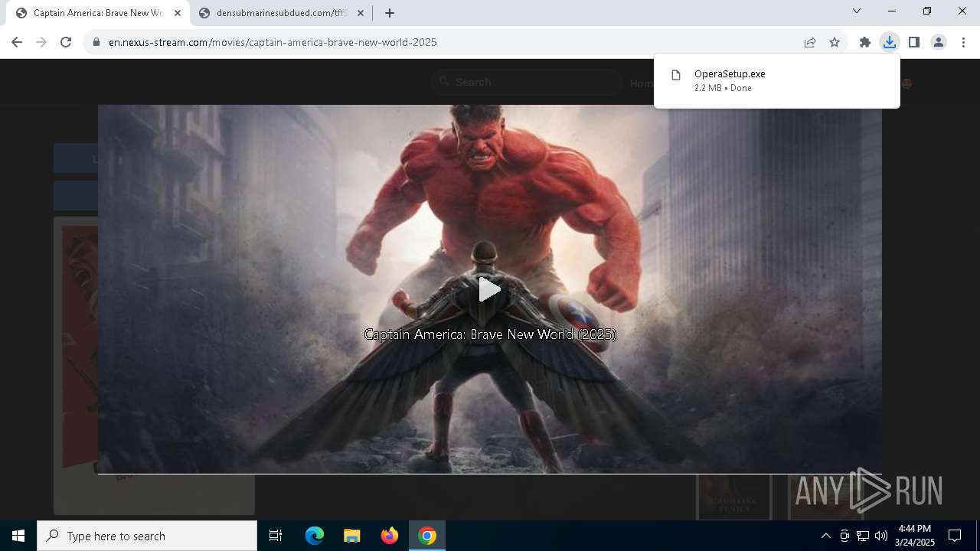Open the Chrome profile avatar
Screen dimensions: 980x551
(x=939, y=42)
